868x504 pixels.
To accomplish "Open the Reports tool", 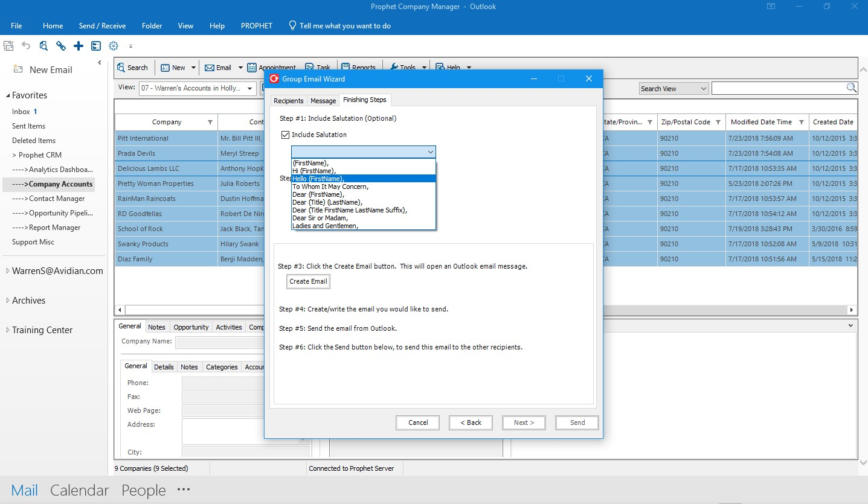I will [359, 67].
